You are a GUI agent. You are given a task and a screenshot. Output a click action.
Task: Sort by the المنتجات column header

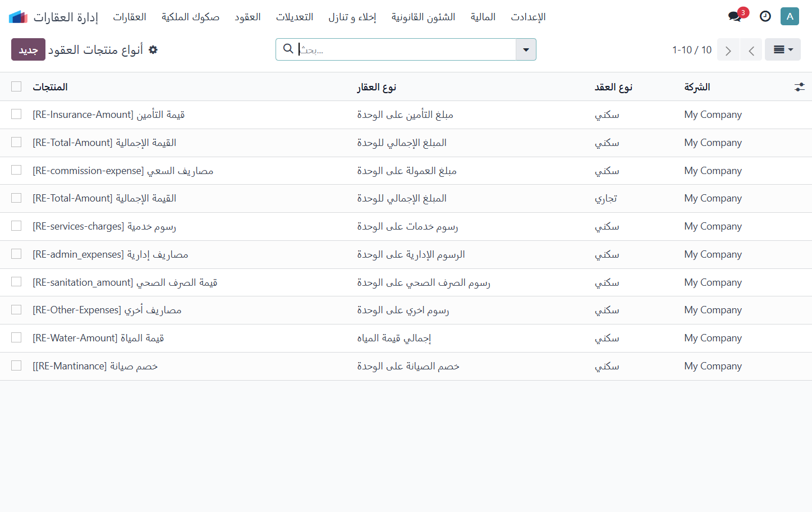[x=50, y=87]
